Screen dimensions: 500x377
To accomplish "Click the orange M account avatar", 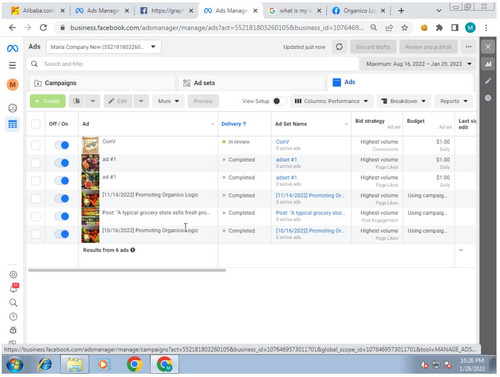I will (13, 85).
